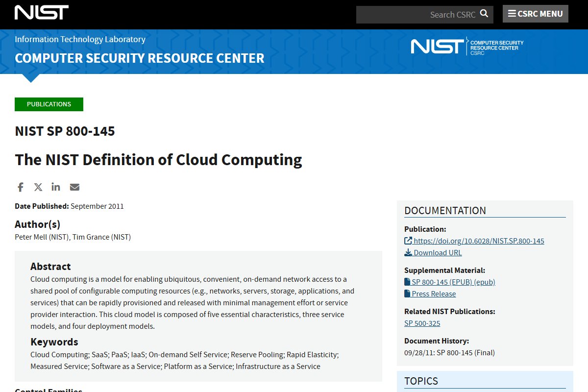The image size is (588, 392).
Task: Click the NIST CSRC logo in the blue banner
Action: coord(467,47)
